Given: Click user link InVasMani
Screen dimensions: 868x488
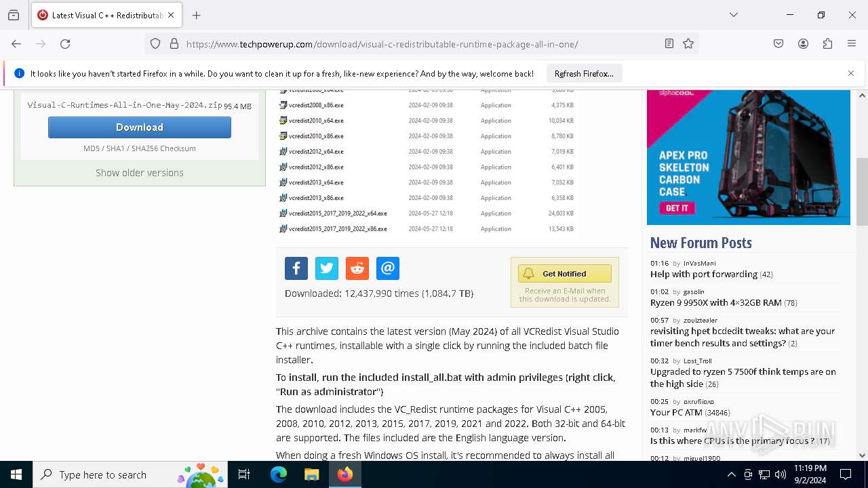Looking at the screenshot, I should [699, 263].
